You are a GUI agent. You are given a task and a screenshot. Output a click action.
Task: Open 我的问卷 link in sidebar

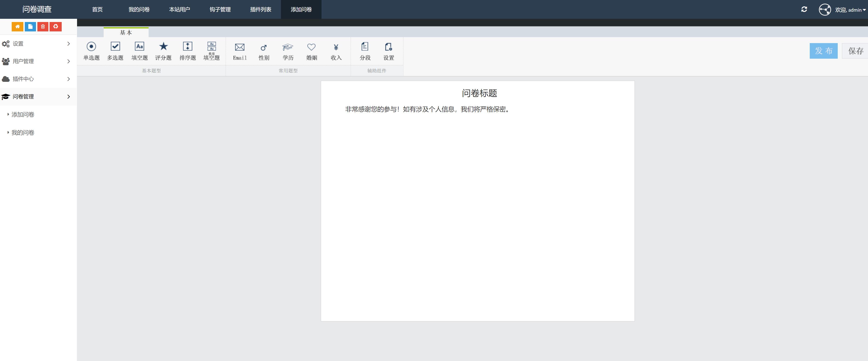coord(23,133)
